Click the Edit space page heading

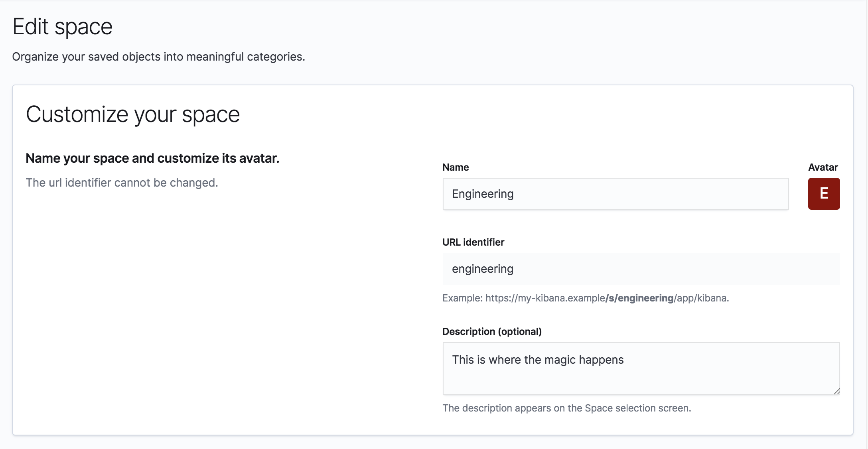pyautogui.click(x=62, y=27)
